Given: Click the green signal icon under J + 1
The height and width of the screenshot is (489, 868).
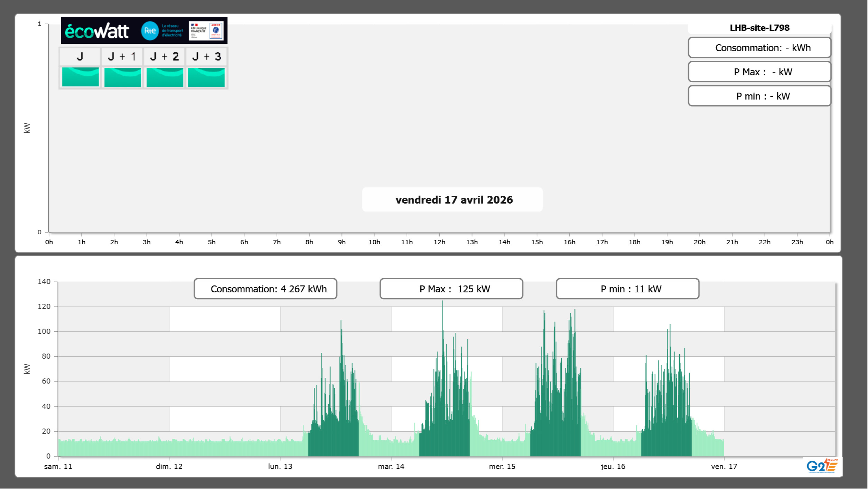Looking at the screenshot, I should coord(123,77).
